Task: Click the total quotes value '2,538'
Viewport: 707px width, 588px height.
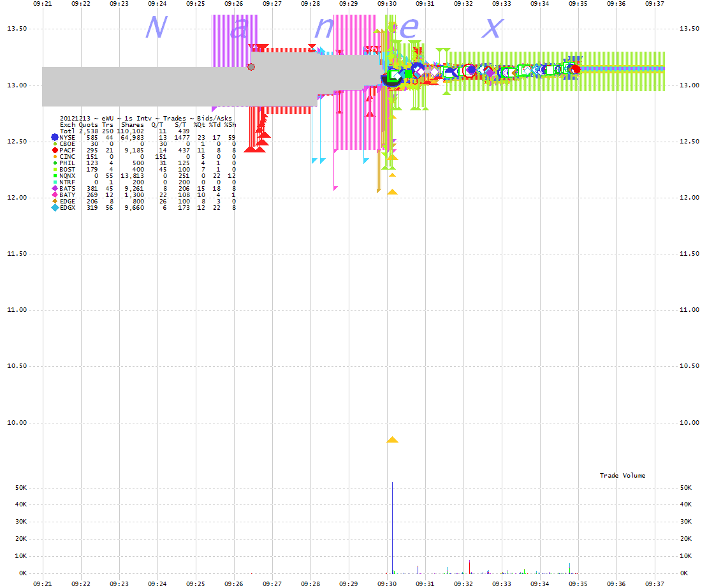Action: coord(89,131)
